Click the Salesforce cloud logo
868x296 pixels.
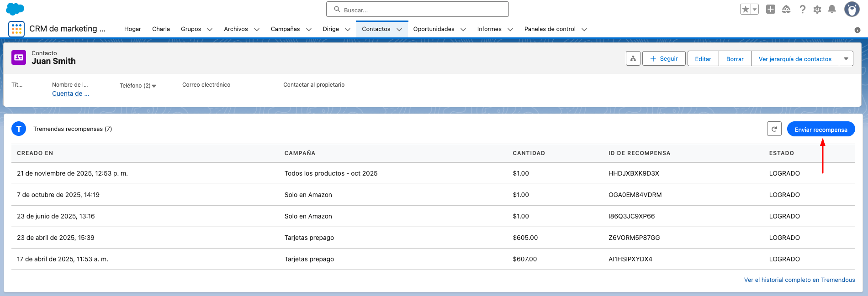pyautogui.click(x=15, y=9)
